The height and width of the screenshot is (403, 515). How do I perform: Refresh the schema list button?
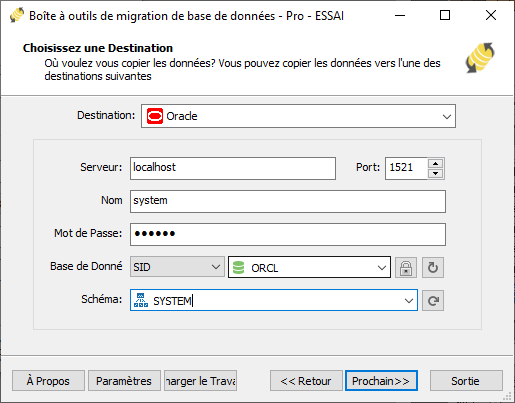(x=433, y=300)
